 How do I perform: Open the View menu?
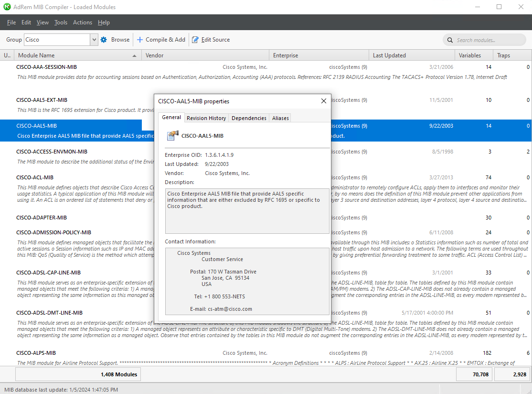coord(43,22)
